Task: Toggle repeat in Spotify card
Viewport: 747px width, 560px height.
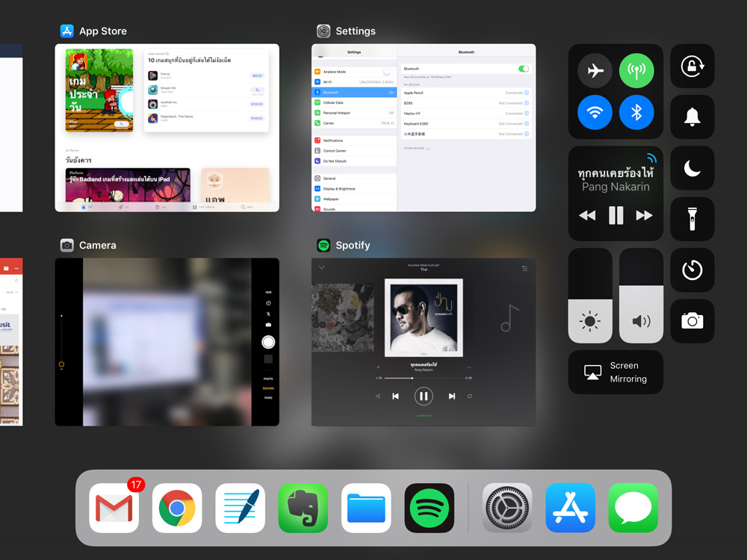Action: click(x=470, y=396)
